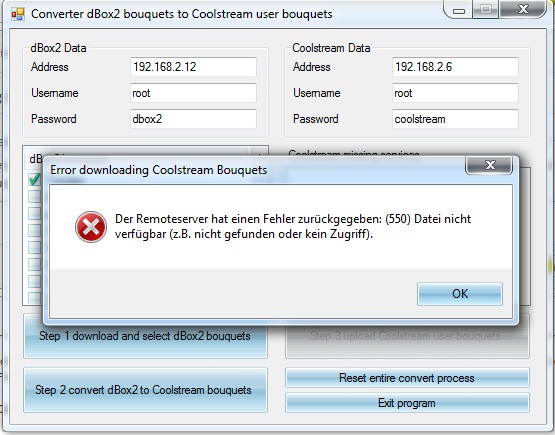Tick the second unchecked bouquet checkbox
Image resolution: width=555 pixels, height=435 pixels.
pos(35,213)
